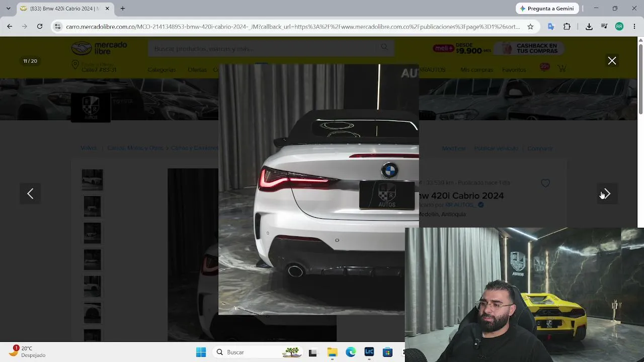The image size is (644, 362).
Task: Click the Pregunta a Gemini button
Action: (x=547, y=9)
